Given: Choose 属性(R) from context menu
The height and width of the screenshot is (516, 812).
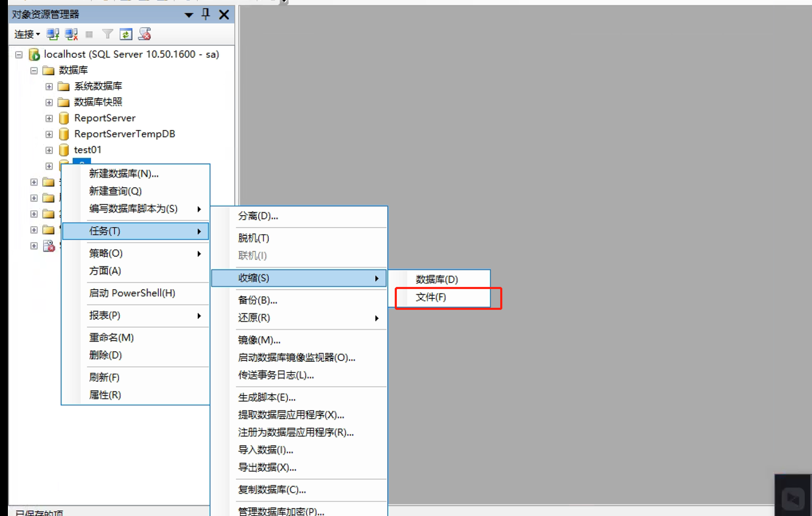Looking at the screenshot, I should coord(135,395).
